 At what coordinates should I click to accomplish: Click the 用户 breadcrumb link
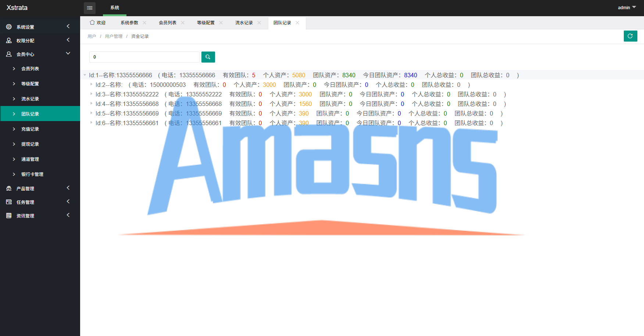[92, 36]
